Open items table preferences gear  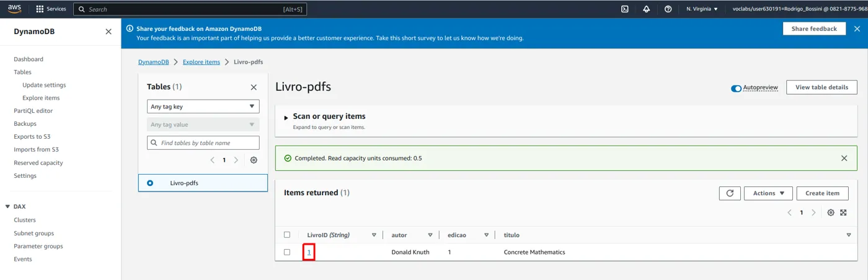click(x=831, y=212)
